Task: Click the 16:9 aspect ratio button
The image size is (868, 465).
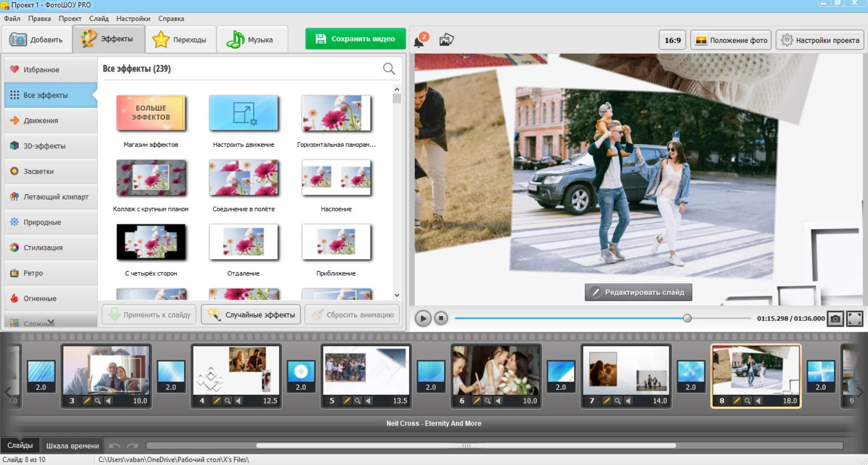Action: [672, 40]
